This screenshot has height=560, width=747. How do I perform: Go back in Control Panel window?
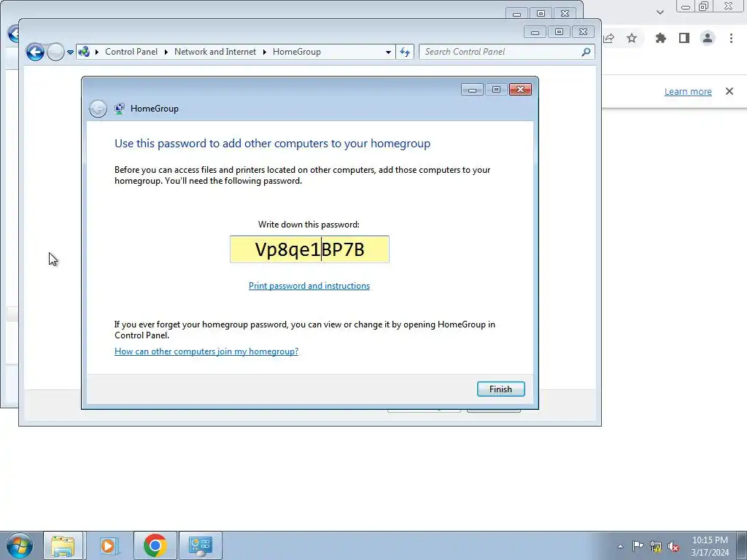click(x=35, y=52)
